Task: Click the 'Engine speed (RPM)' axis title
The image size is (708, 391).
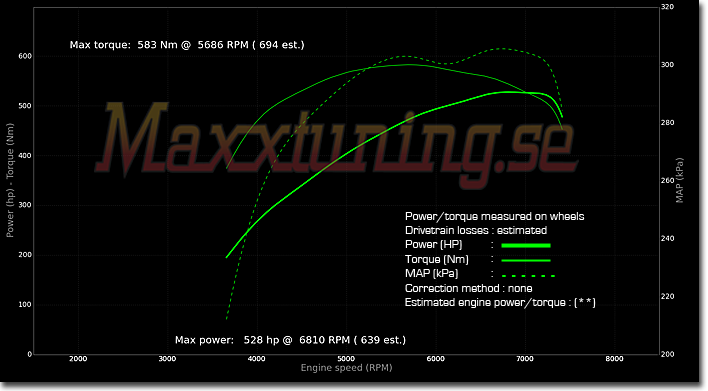Action: coord(346,368)
